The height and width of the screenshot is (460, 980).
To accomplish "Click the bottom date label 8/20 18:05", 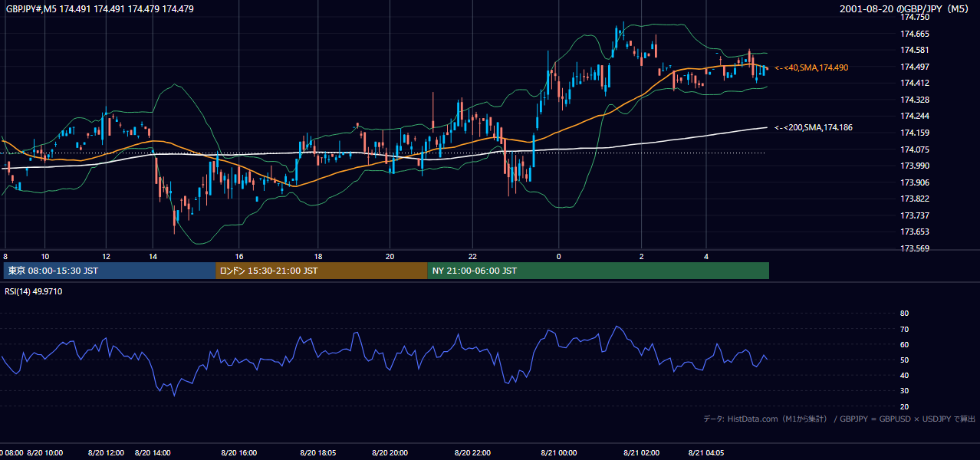I will pos(317,453).
